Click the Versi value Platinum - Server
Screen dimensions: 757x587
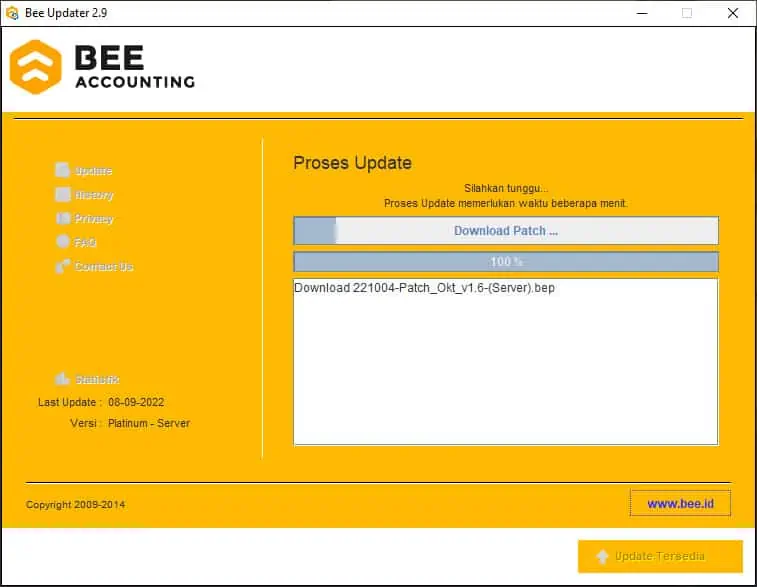click(x=149, y=423)
